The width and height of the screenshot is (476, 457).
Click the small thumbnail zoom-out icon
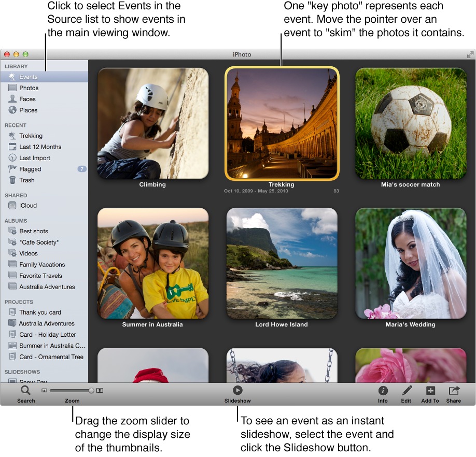click(44, 391)
